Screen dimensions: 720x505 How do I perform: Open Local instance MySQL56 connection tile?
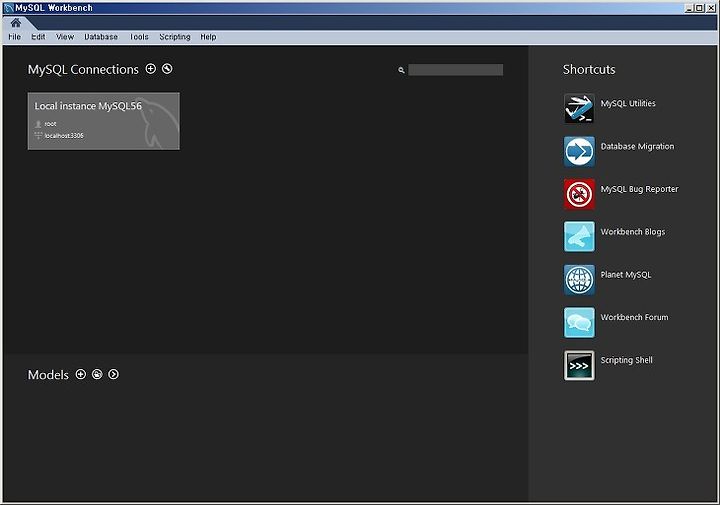(x=104, y=121)
